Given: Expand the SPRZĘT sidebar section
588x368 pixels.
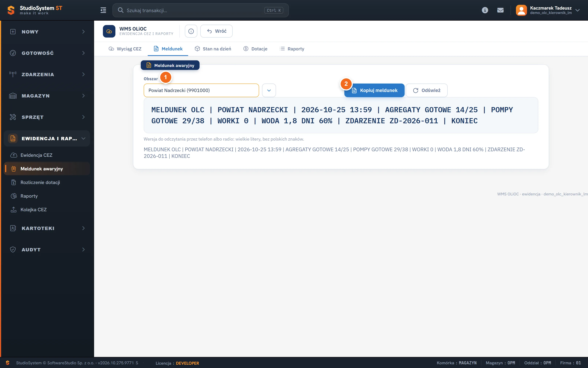Looking at the screenshot, I should 47,117.
